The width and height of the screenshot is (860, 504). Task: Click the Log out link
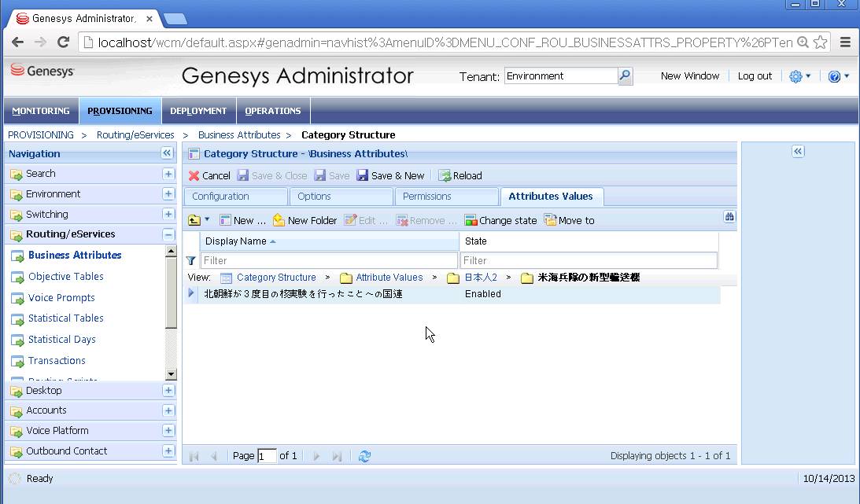tap(755, 76)
